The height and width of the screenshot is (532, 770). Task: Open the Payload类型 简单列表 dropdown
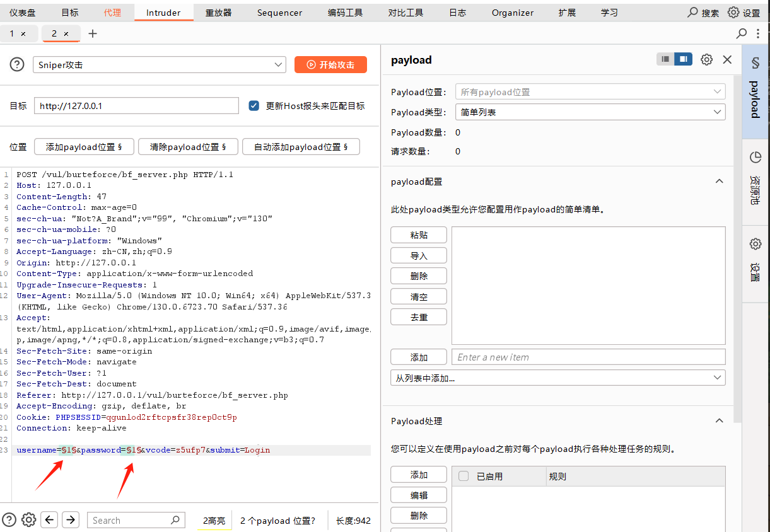(590, 112)
